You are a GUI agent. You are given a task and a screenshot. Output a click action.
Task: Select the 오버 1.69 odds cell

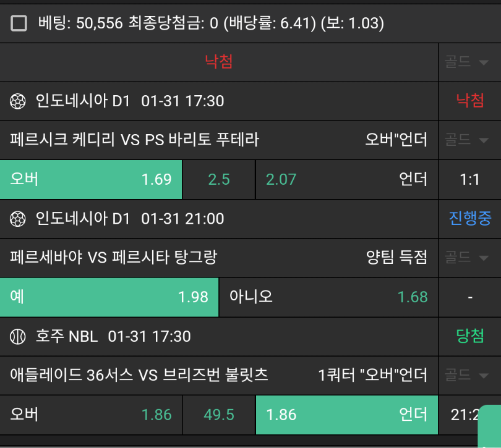tap(91, 179)
